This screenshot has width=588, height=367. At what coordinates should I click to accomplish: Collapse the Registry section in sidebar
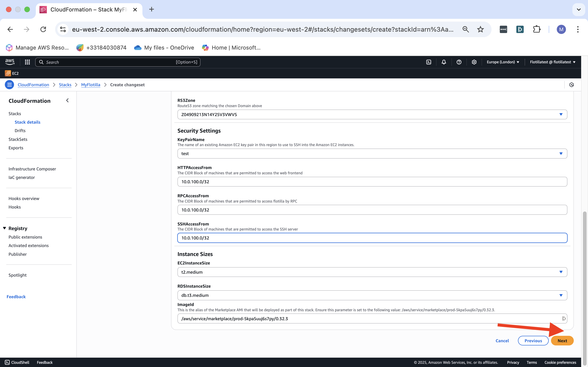[x=5, y=228]
